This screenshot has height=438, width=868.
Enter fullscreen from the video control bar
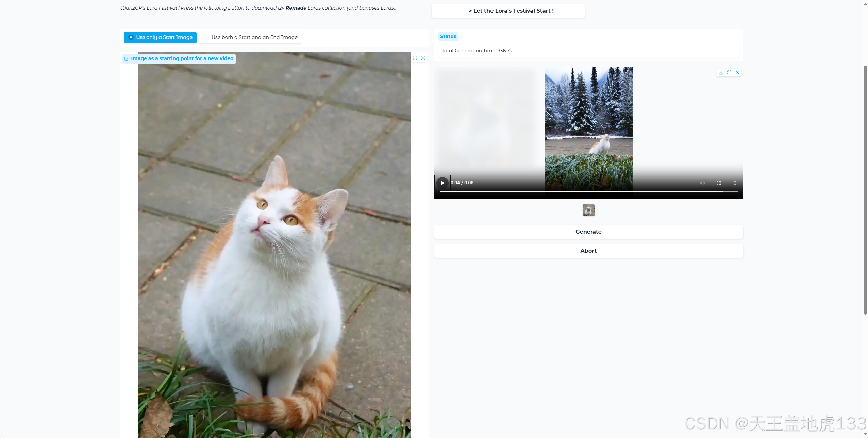click(718, 183)
